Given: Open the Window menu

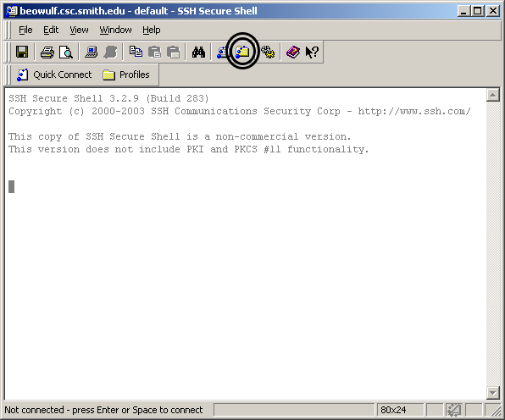Looking at the screenshot, I should click(x=115, y=30).
